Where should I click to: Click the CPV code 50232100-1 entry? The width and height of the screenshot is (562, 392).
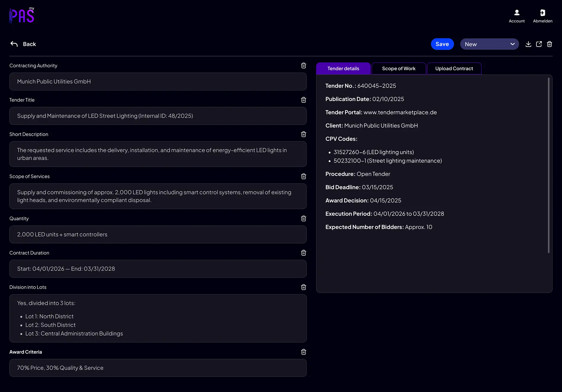point(388,161)
